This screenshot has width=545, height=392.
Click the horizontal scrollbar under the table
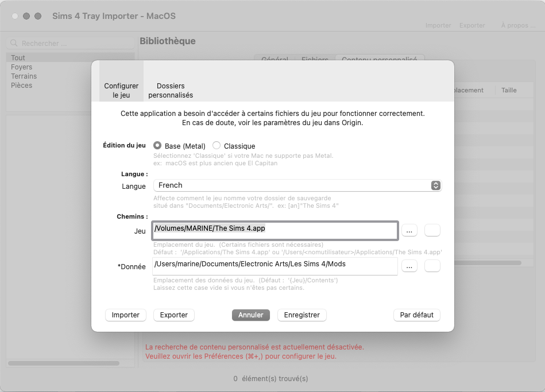tap(488, 263)
